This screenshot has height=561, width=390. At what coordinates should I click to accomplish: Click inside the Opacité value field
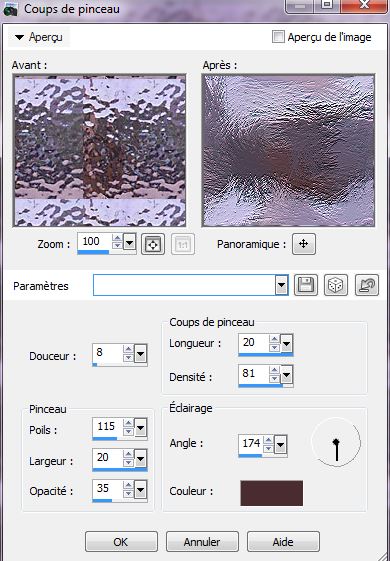click(107, 488)
